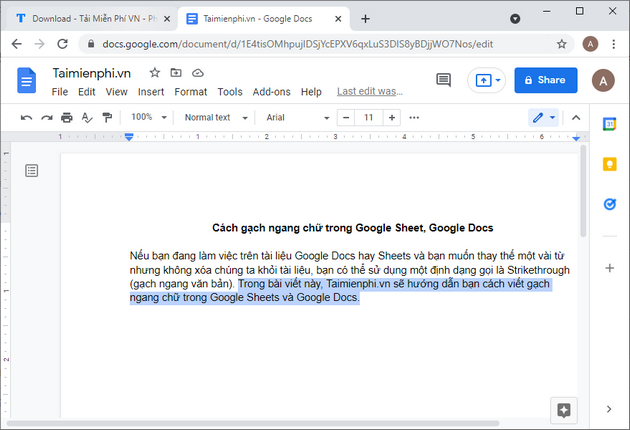Open comment history icon

click(x=444, y=80)
